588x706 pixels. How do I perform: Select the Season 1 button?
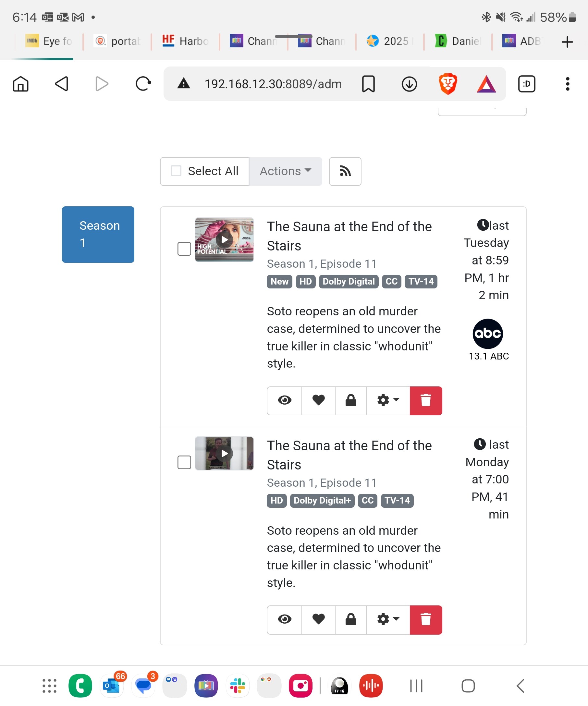tap(98, 234)
